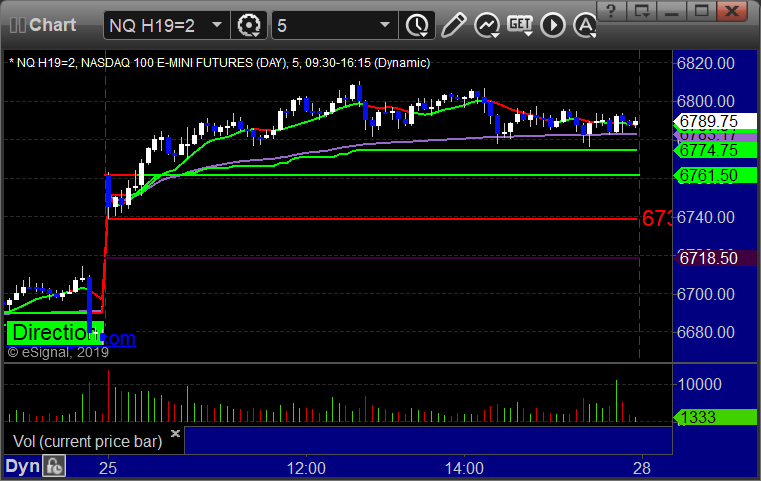Click the alerts A circle icon
The height and width of the screenshot is (481, 761).
(x=585, y=25)
